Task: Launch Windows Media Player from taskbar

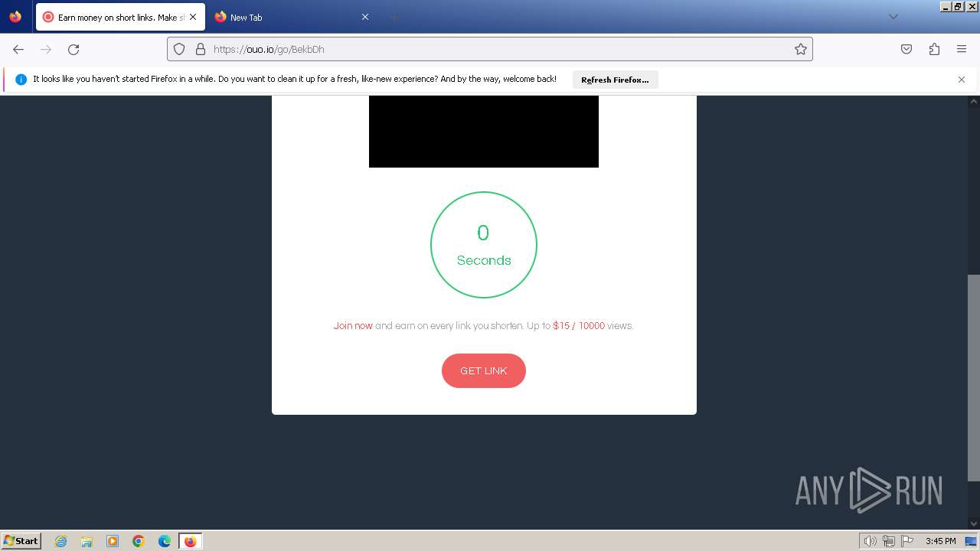Action: point(113,541)
